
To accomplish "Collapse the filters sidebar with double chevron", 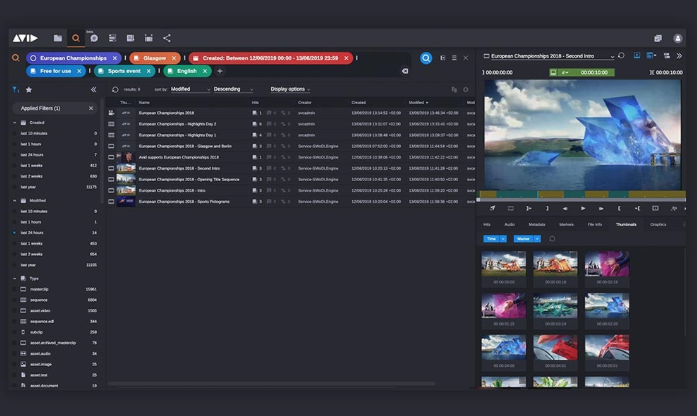I will point(94,89).
